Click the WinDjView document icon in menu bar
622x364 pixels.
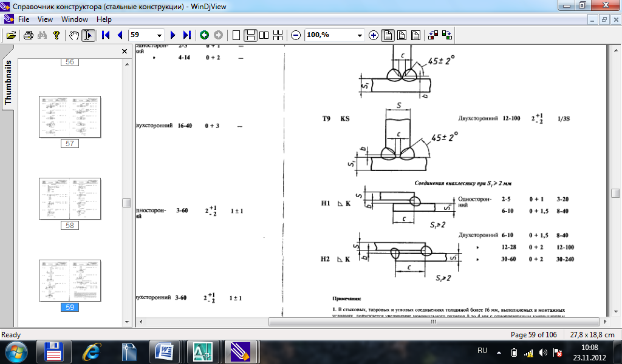(8, 19)
